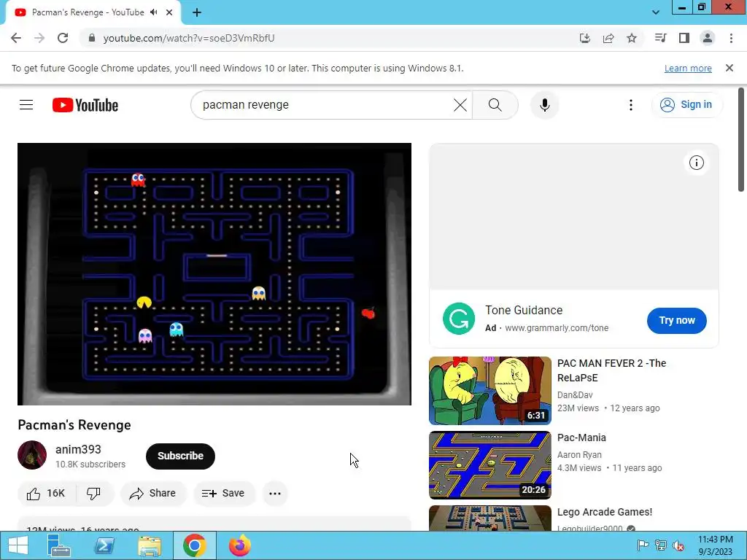The image size is (747, 560).
Task: Close the Pacman's Revenge tab
Action: point(169,12)
